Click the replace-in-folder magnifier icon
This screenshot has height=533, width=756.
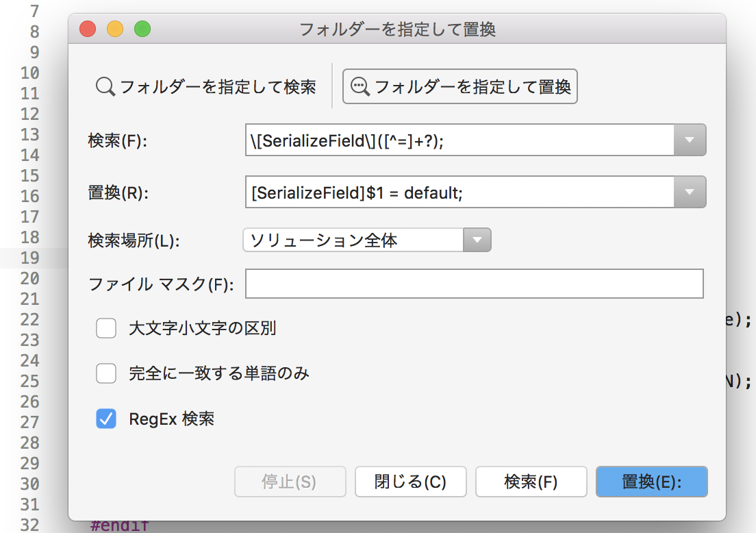point(360,87)
